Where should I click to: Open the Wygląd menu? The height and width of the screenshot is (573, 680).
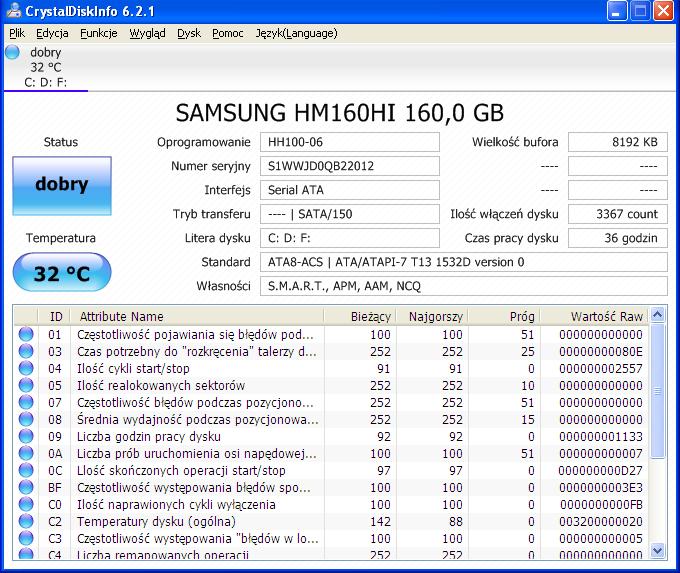pos(147,33)
